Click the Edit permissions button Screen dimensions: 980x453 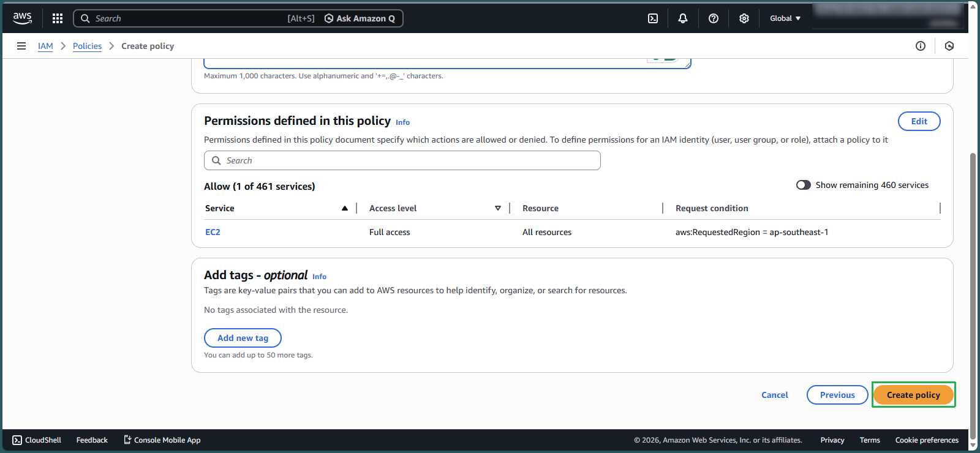pyautogui.click(x=919, y=121)
